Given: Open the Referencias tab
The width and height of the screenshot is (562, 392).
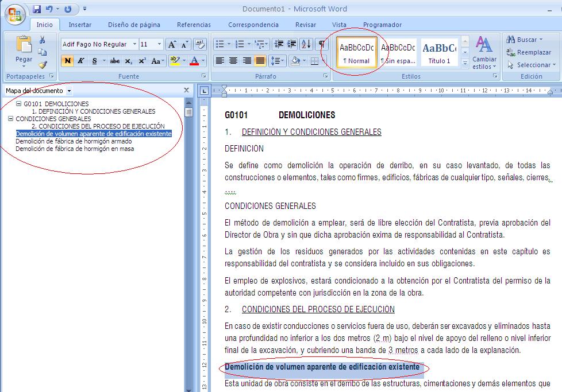Looking at the screenshot, I should 194,25.
